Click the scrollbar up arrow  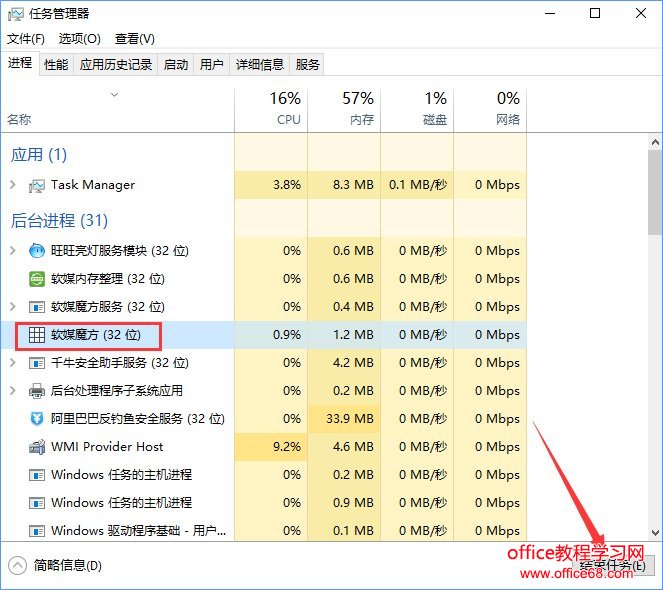click(655, 143)
